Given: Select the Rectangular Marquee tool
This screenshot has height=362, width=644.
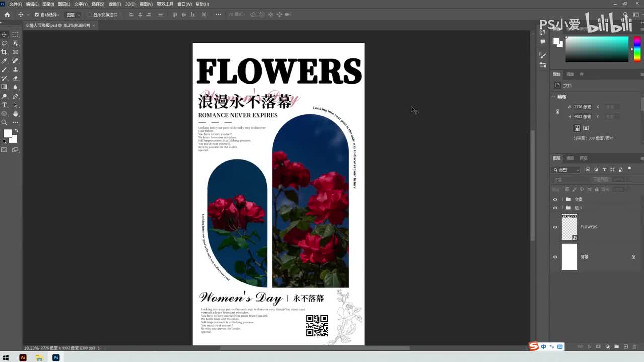Looking at the screenshot, I should point(15,34).
